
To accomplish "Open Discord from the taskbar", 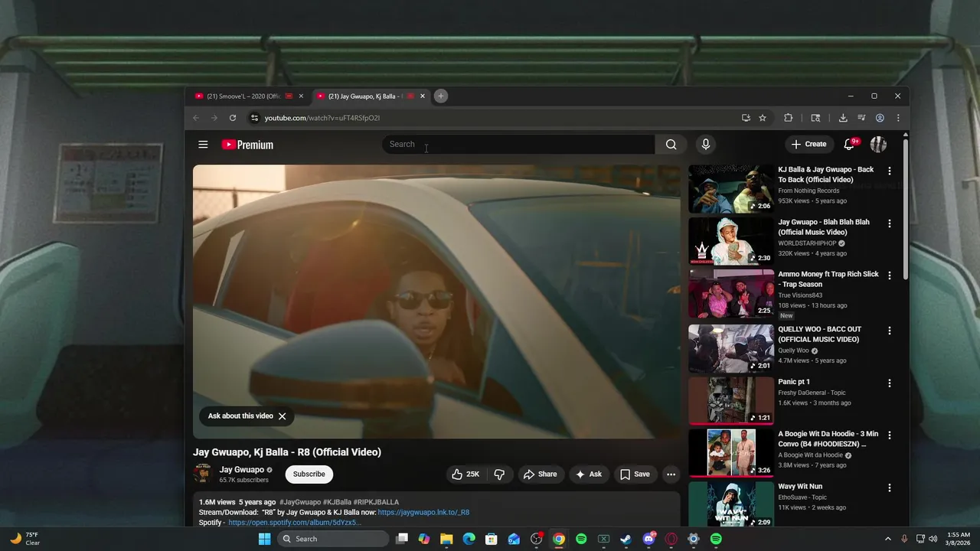I will (x=648, y=539).
